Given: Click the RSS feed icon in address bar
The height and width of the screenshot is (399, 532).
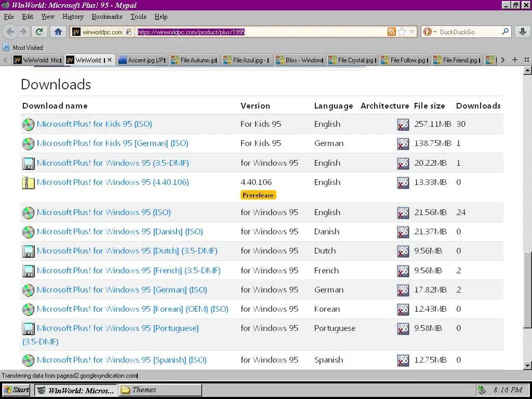Looking at the screenshot, I should (x=391, y=32).
